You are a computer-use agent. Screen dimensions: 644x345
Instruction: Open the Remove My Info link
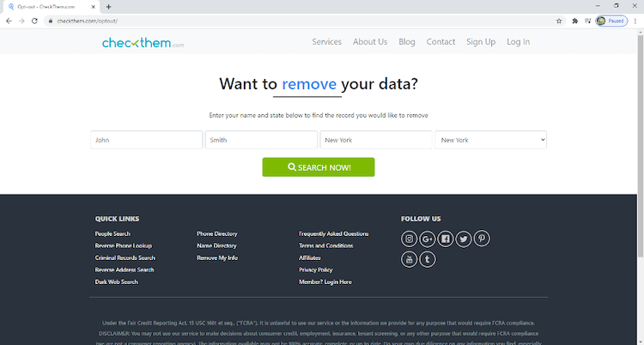(217, 258)
